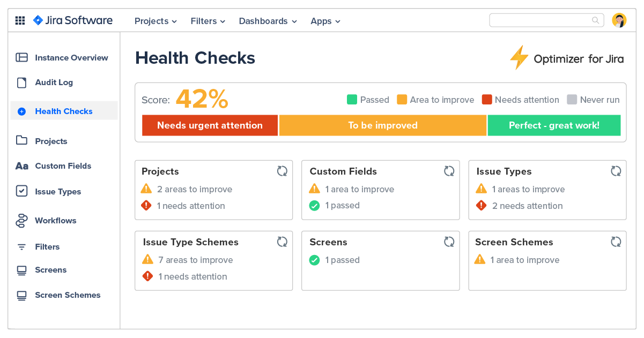644x338 pixels.
Task: Click the grey Never run legend swatch
Action: point(572,100)
